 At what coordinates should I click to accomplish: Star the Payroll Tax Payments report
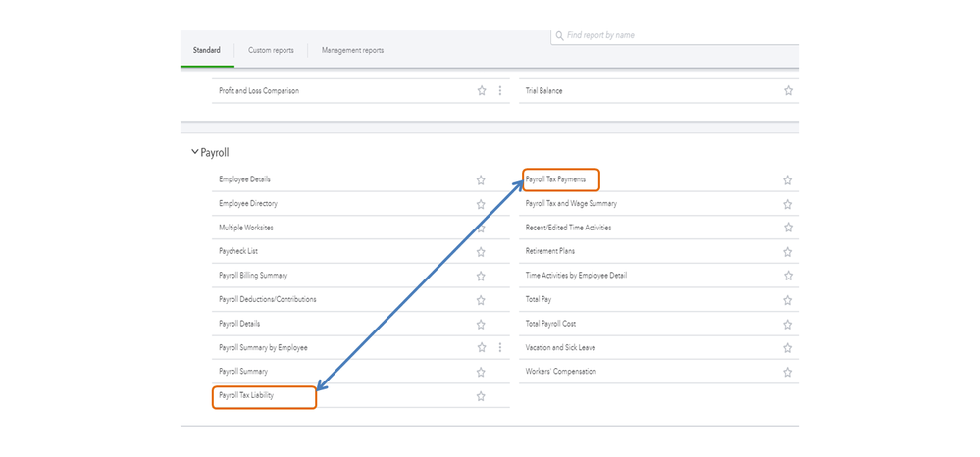pyautogui.click(x=787, y=180)
